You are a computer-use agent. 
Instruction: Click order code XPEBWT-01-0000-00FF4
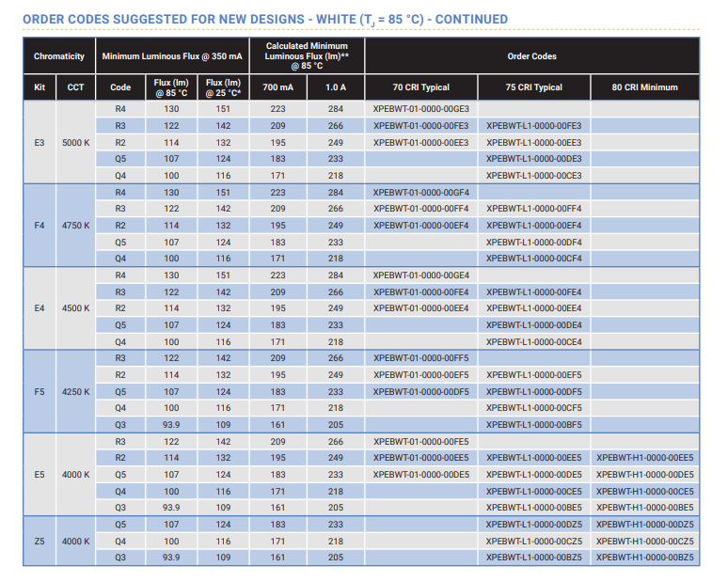pos(421,209)
